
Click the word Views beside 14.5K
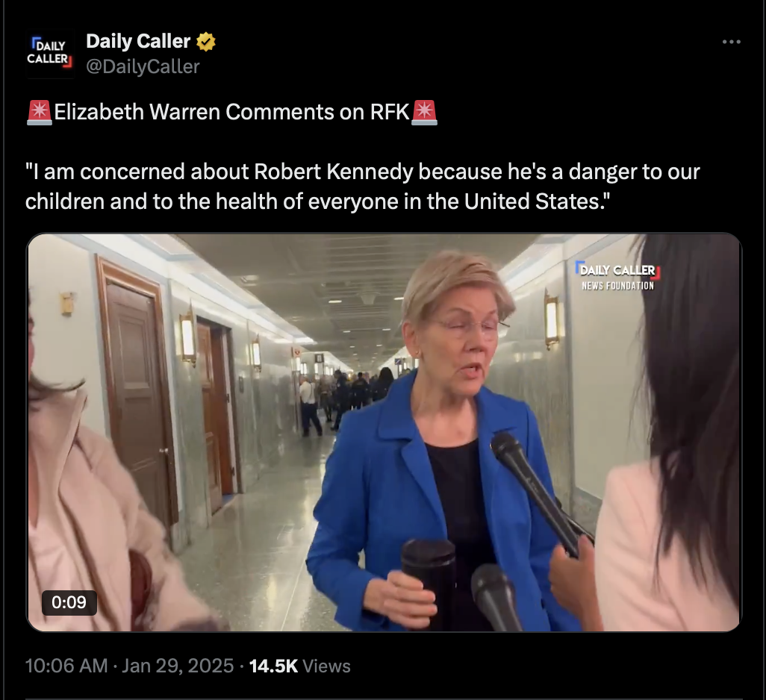coord(326,666)
